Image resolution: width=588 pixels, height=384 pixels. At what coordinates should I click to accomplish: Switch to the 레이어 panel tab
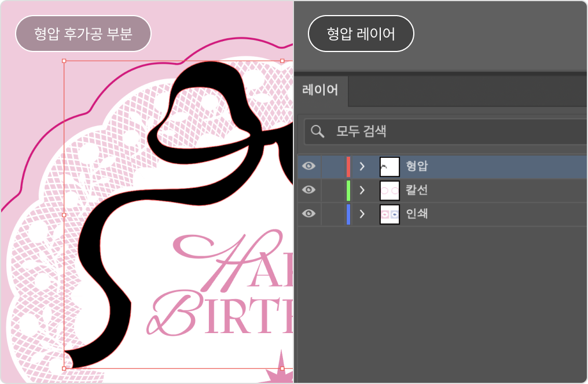pos(320,90)
